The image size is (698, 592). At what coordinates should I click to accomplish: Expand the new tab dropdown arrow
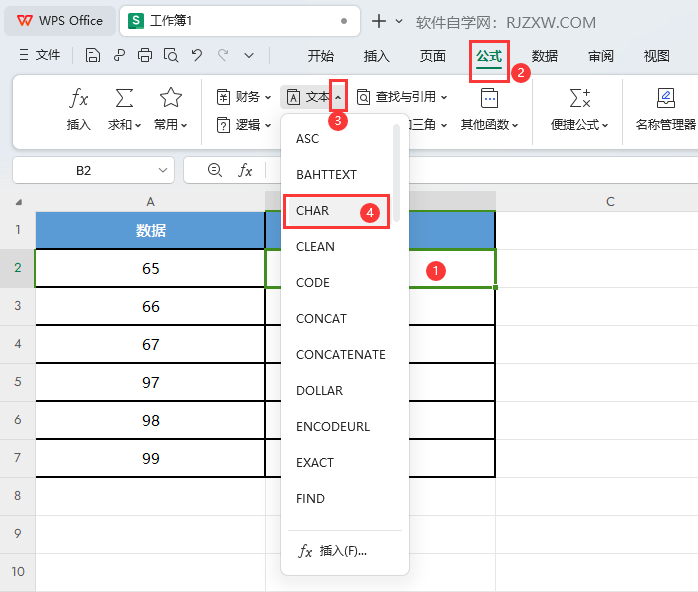tap(399, 21)
